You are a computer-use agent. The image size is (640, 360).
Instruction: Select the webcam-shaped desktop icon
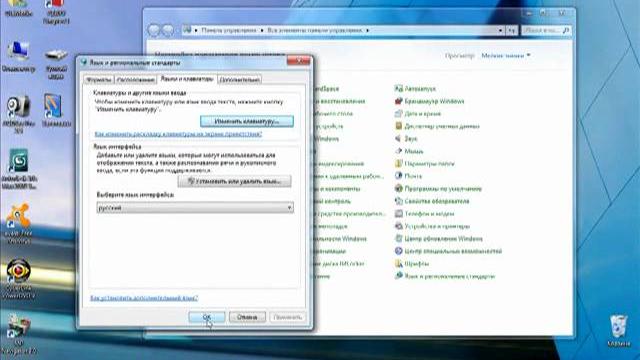pos(18,113)
